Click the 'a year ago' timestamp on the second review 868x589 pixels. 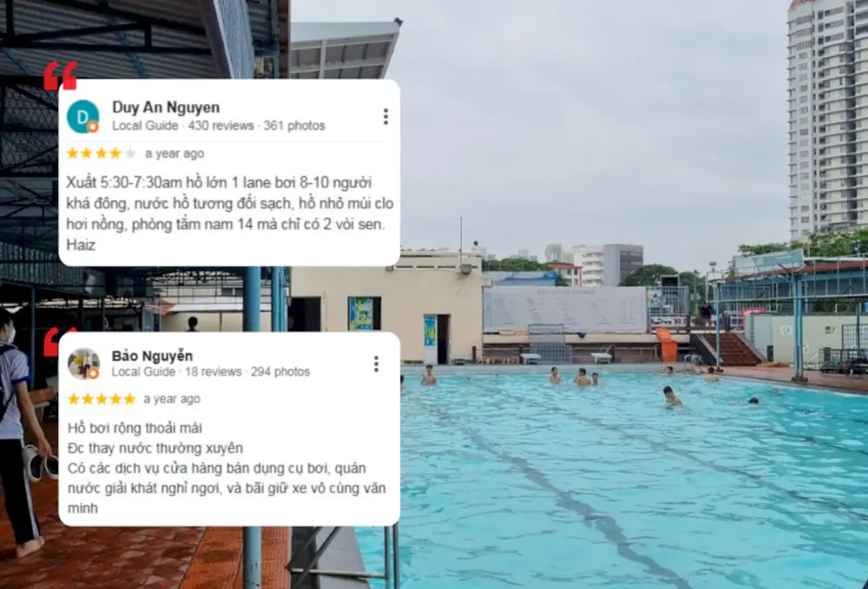(x=172, y=399)
